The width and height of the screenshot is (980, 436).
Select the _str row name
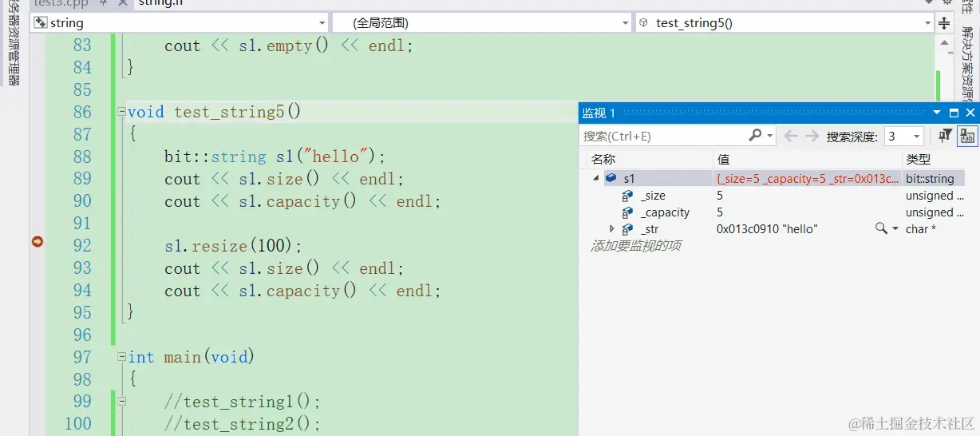point(649,229)
